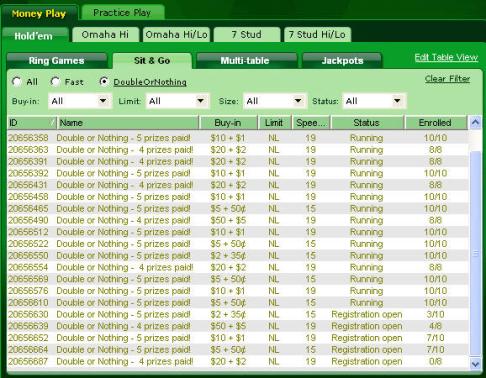This screenshot has height=378, width=486.
Task: Open the Practice Play tab
Action: tap(122, 13)
